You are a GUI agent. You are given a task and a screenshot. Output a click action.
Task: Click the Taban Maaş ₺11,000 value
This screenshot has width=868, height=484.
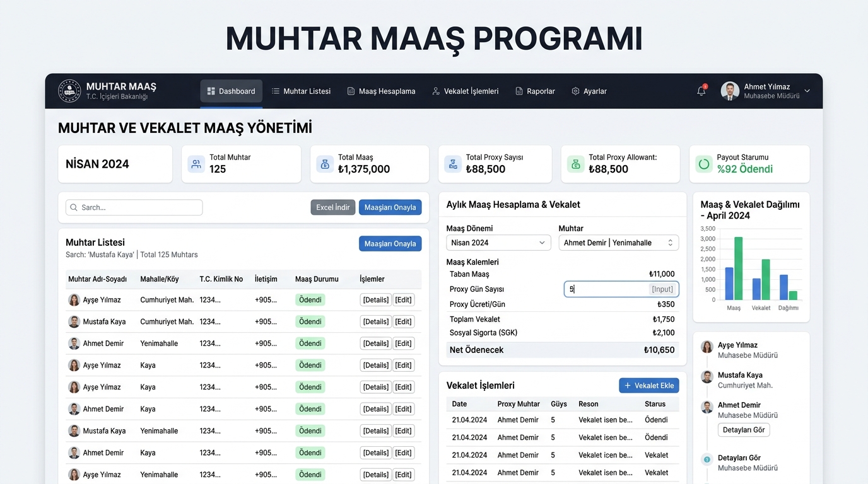click(x=662, y=274)
